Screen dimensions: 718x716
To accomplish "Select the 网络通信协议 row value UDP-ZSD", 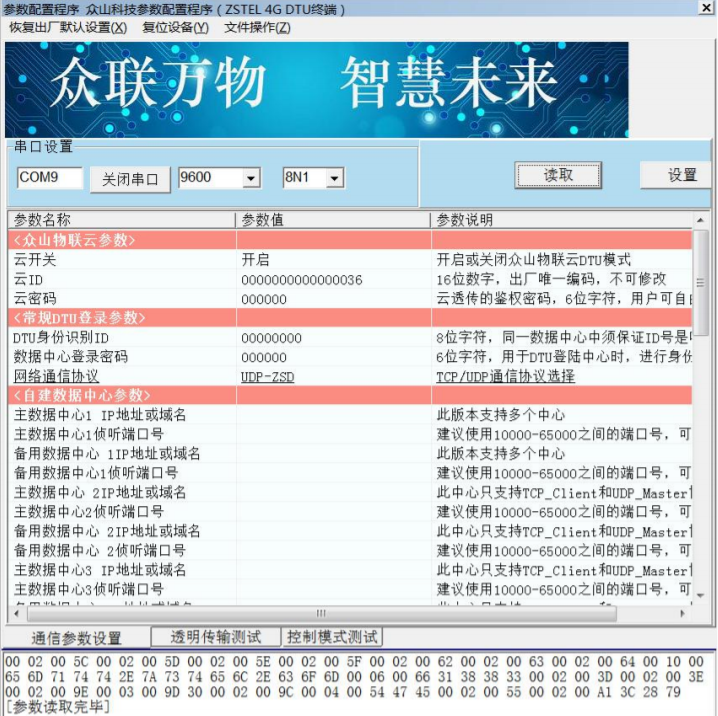I will point(267,376).
